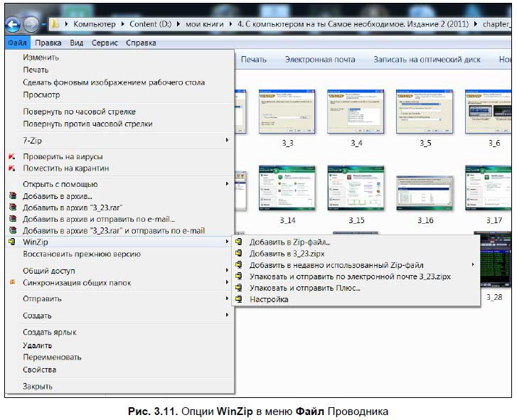Click the icon beside Упаковать и отправить по электронной почте

point(239,276)
